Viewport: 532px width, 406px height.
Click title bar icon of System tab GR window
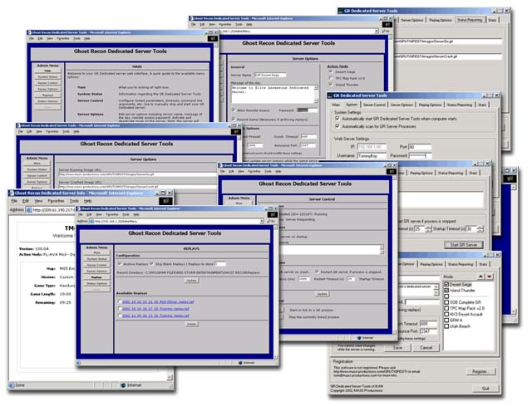(x=330, y=96)
